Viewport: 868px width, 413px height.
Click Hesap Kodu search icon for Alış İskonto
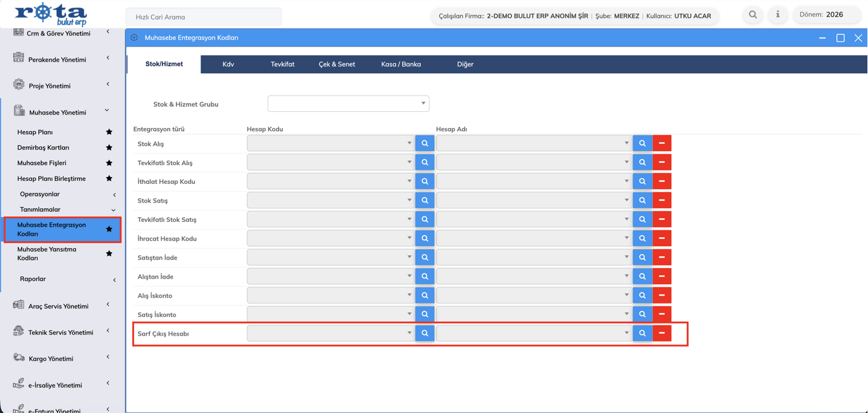425,295
